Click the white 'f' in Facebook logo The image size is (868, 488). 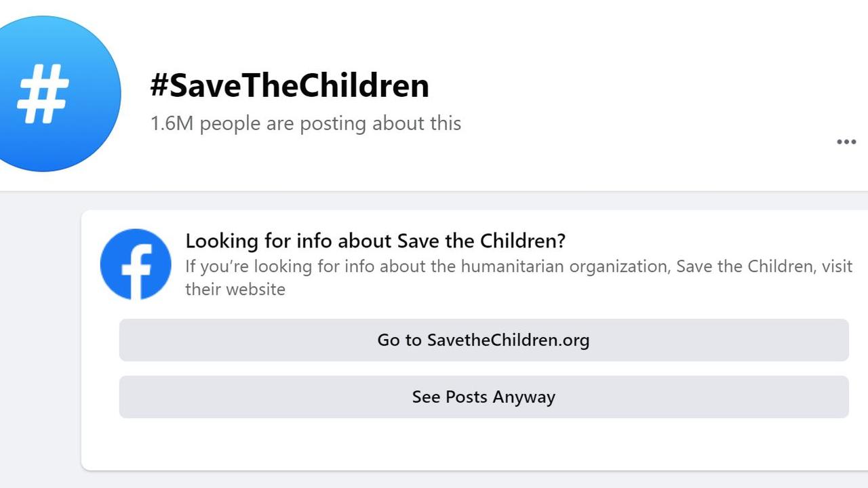[x=137, y=270]
